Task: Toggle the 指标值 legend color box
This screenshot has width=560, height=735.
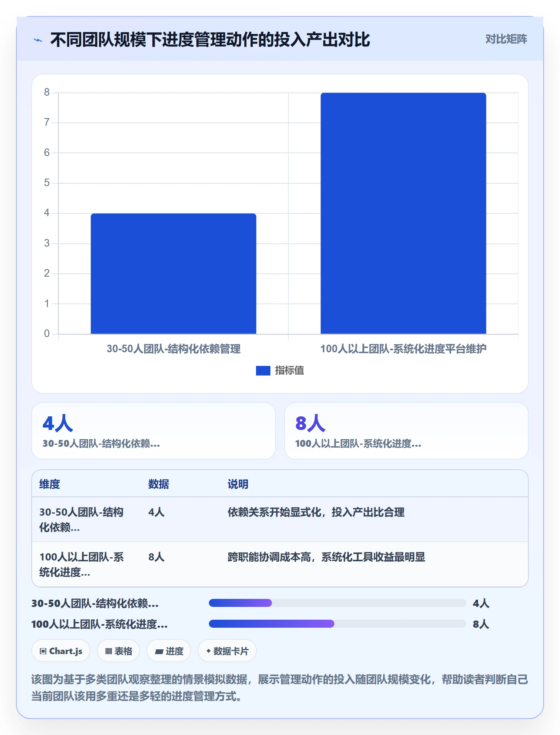Action: pos(263,371)
